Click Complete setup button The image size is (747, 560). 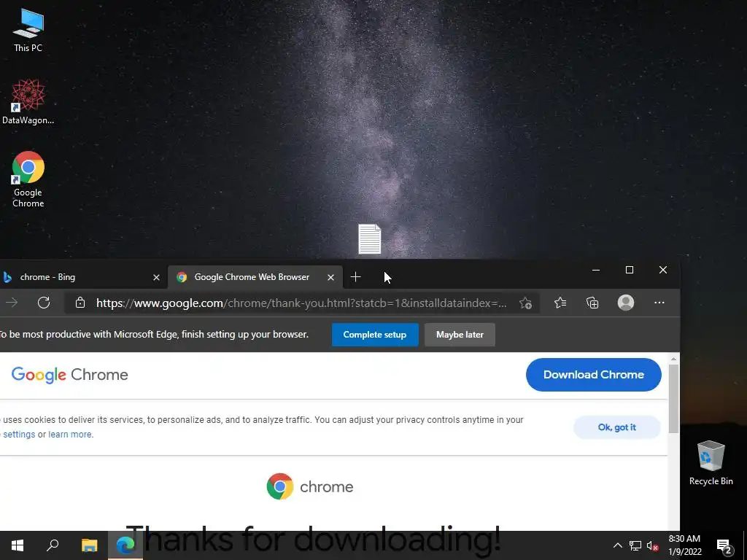(375, 335)
